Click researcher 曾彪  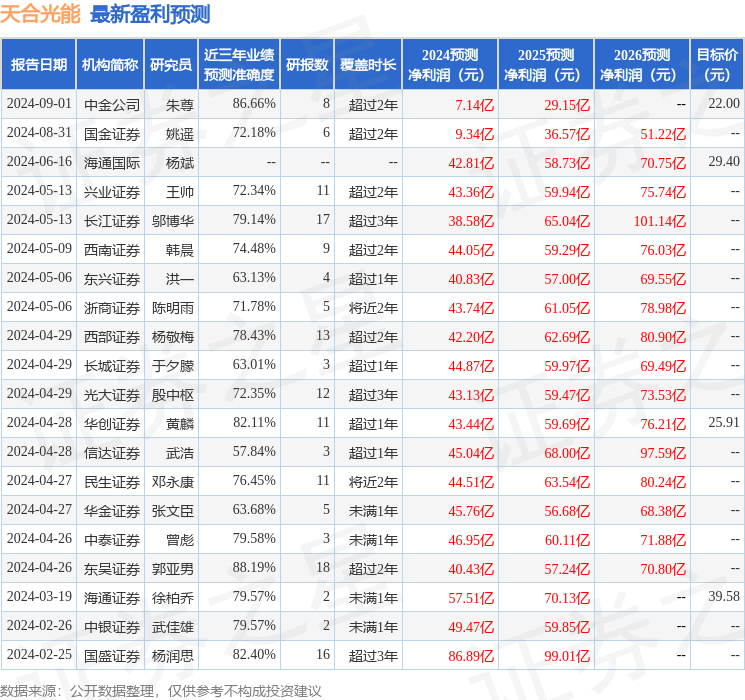coord(180,539)
